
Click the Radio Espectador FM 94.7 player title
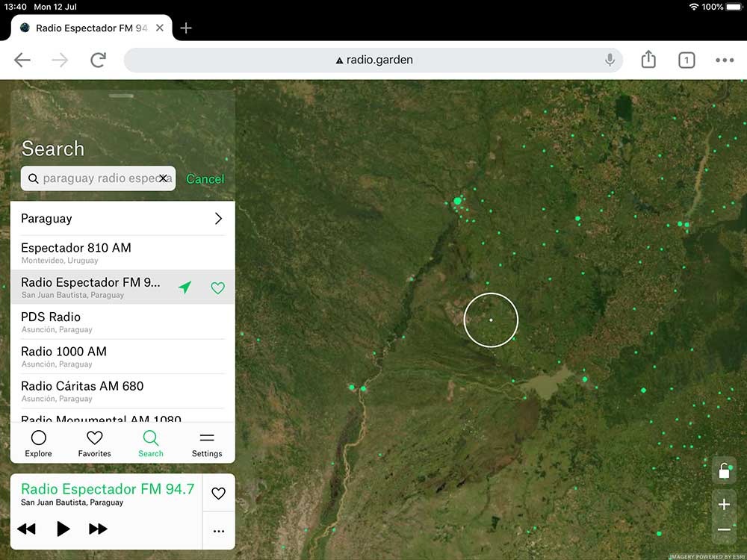[x=108, y=489]
